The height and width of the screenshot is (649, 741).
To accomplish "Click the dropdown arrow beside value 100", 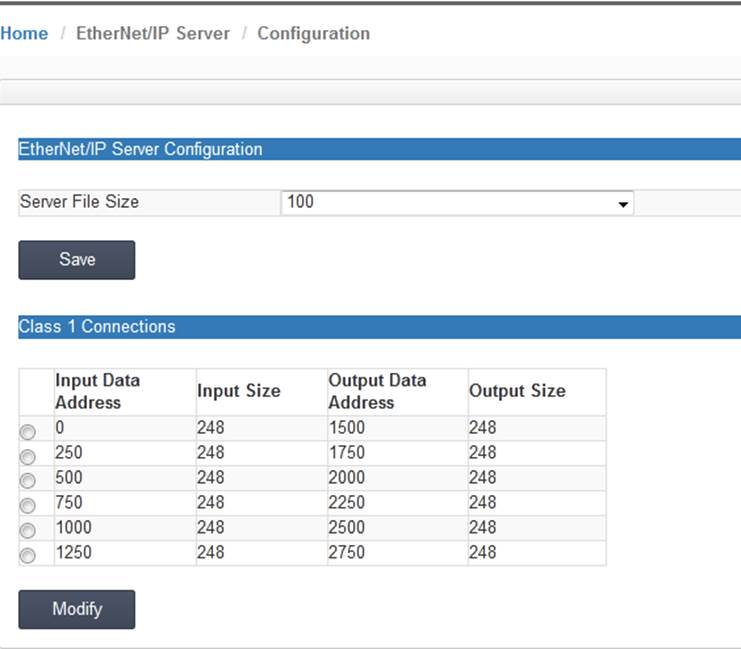I will (x=623, y=204).
